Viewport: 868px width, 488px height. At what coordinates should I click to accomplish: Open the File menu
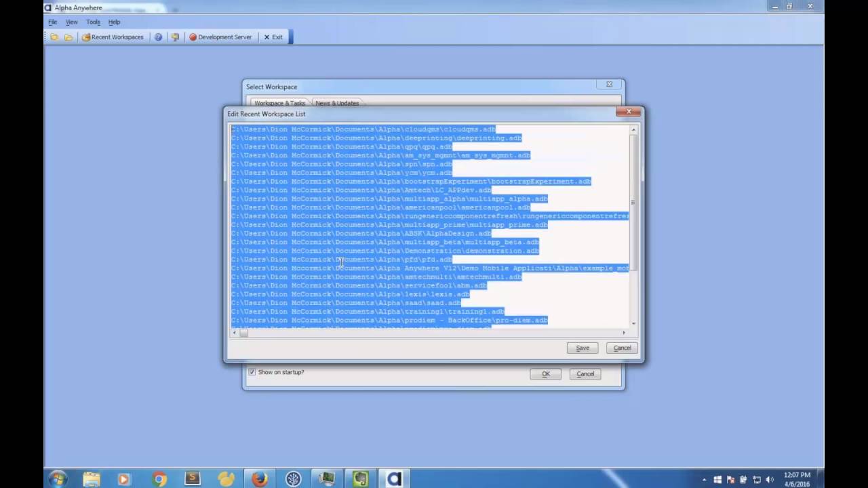(52, 22)
